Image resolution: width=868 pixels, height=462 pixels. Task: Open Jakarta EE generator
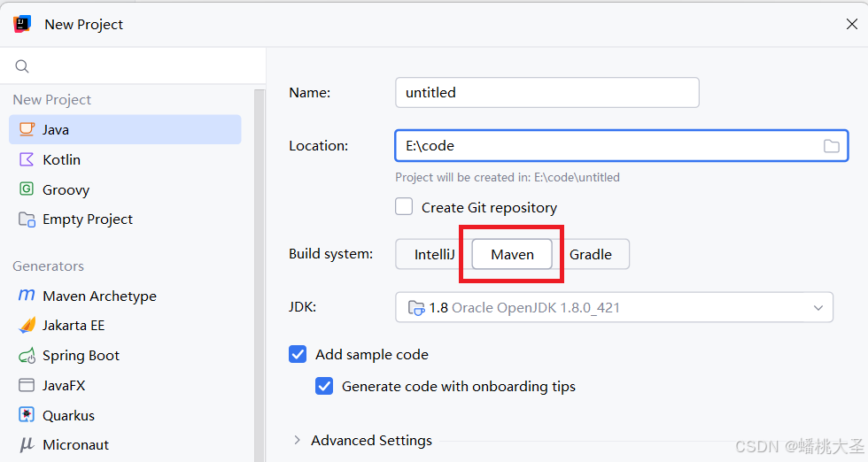[125, 326]
